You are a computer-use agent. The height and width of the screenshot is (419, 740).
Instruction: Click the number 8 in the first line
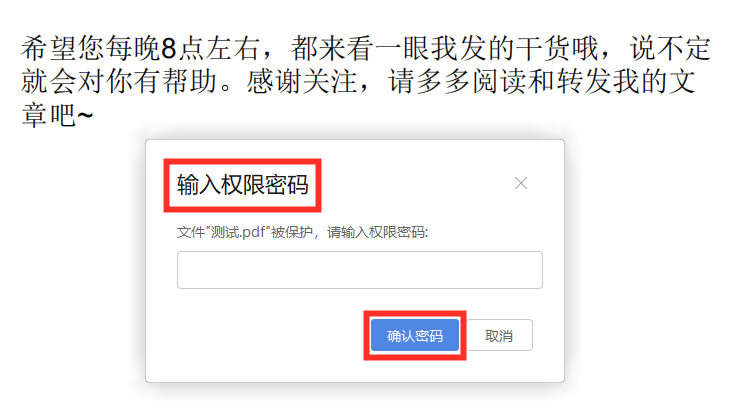(x=168, y=49)
